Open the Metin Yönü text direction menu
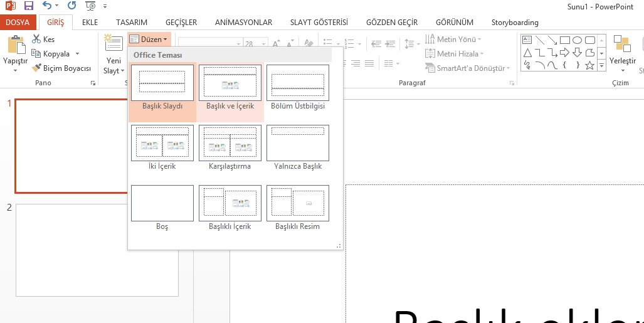The image size is (644, 323). point(453,39)
